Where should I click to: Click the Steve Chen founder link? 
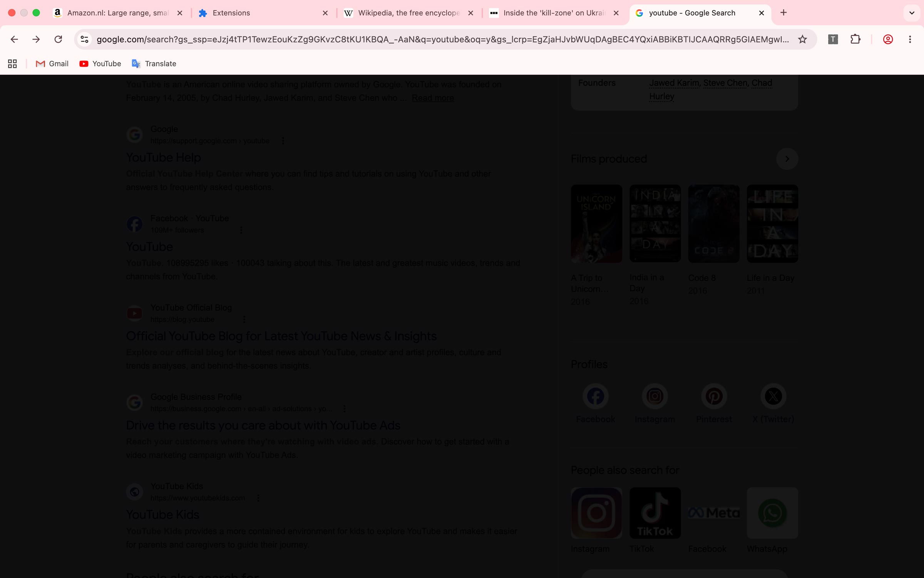[x=725, y=83]
